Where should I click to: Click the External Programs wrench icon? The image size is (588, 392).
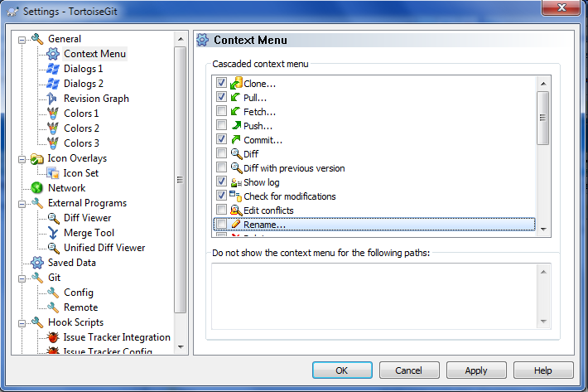click(x=37, y=203)
